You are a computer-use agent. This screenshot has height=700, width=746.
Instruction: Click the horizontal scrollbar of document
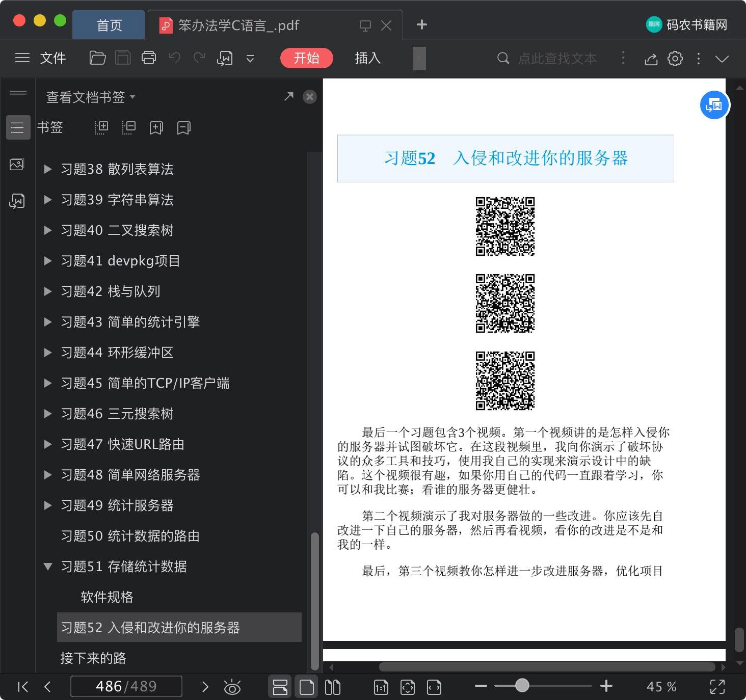click(x=547, y=666)
